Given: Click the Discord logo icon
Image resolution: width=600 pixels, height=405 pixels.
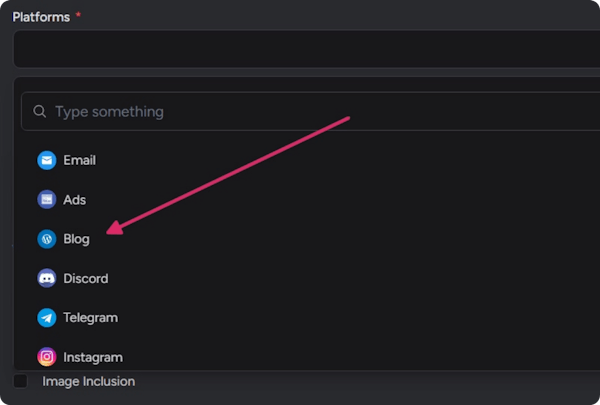Looking at the screenshot, I should click(46, 278).
